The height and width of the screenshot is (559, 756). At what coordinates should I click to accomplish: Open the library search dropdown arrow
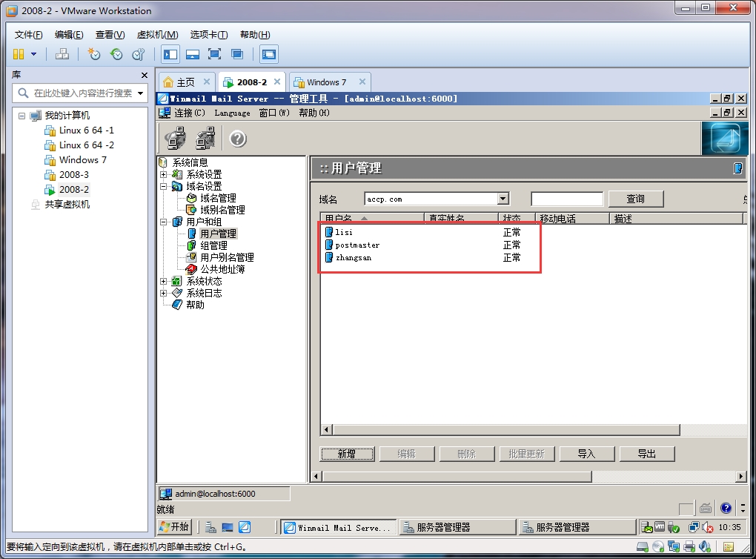[140, 93]
